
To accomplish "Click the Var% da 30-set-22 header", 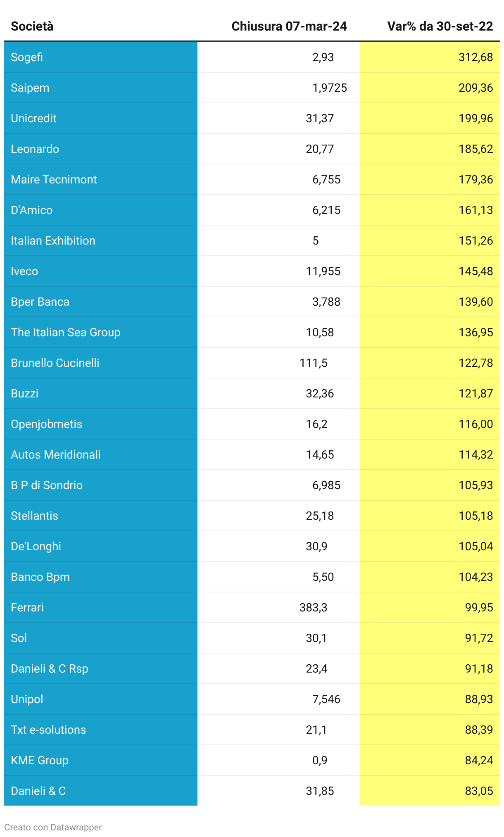I will 440,26.
